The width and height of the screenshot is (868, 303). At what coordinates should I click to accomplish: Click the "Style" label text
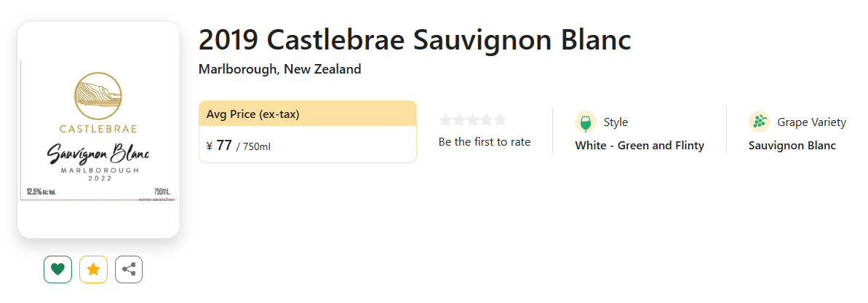click(x=616, y=122)
